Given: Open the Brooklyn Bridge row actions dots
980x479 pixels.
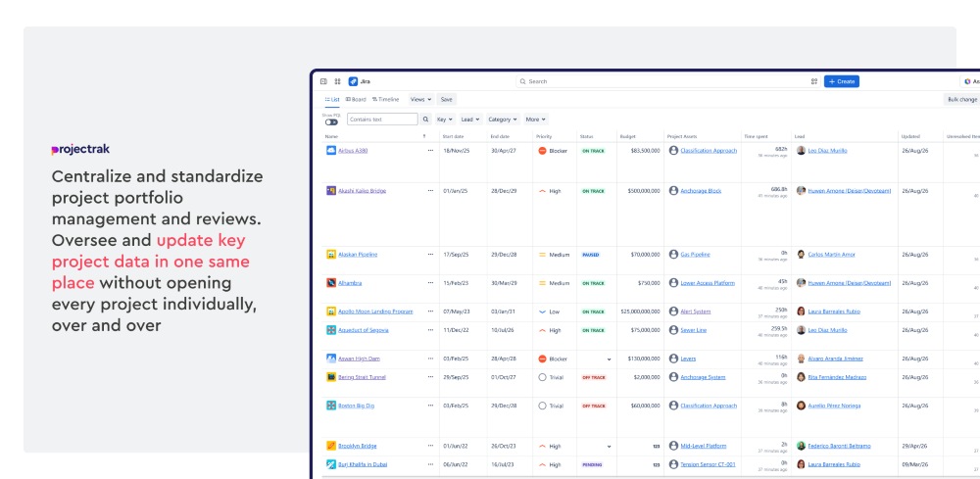Looking at the screenshot, I should click(430, 446).
